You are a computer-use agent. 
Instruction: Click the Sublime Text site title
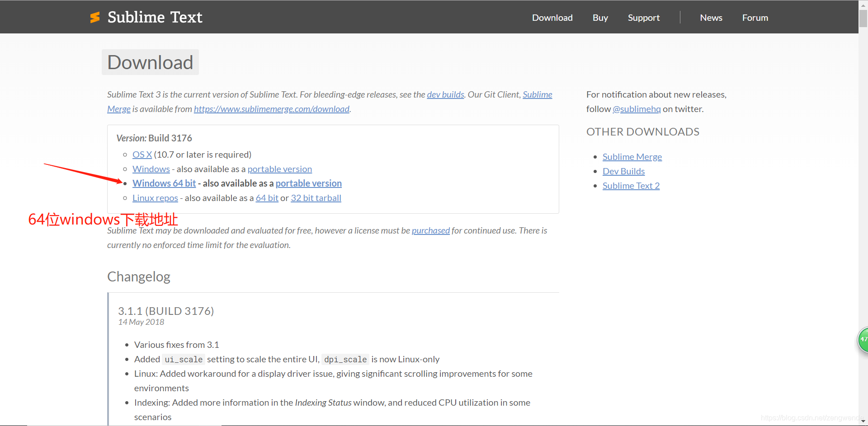click(155, 17)
